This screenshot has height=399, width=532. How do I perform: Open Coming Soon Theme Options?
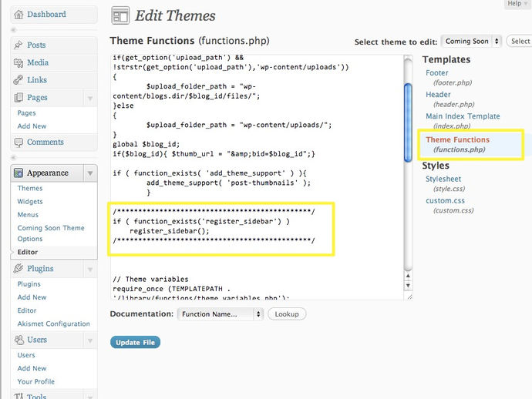[51, 233]
